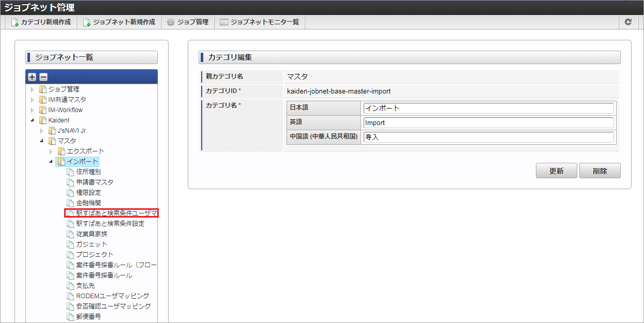Click the folder icon next to エクスポート
This screenshot has width=644, height=323.
click(x=62, y=151)
